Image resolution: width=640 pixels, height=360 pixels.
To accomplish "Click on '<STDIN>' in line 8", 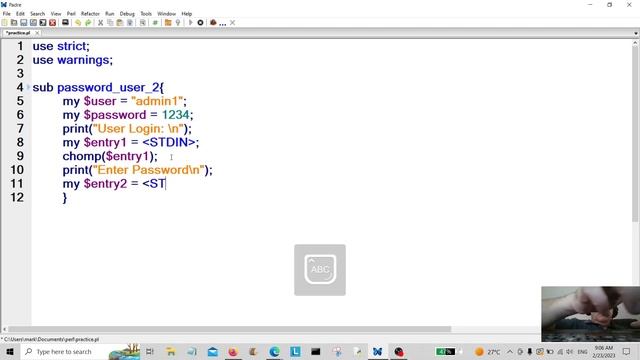I will coord(169,142).
